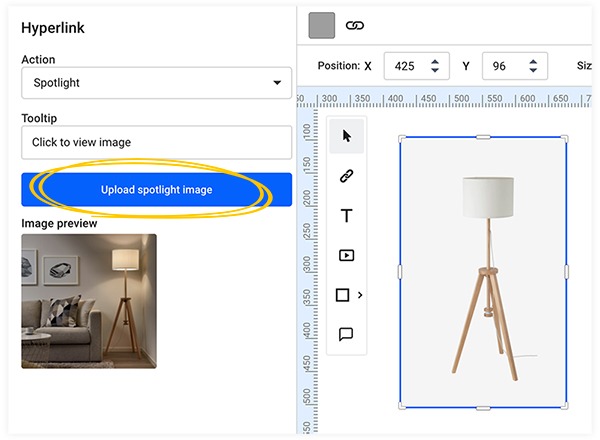
Task: Increase the Position X value
Action: (x=435, y=62)
